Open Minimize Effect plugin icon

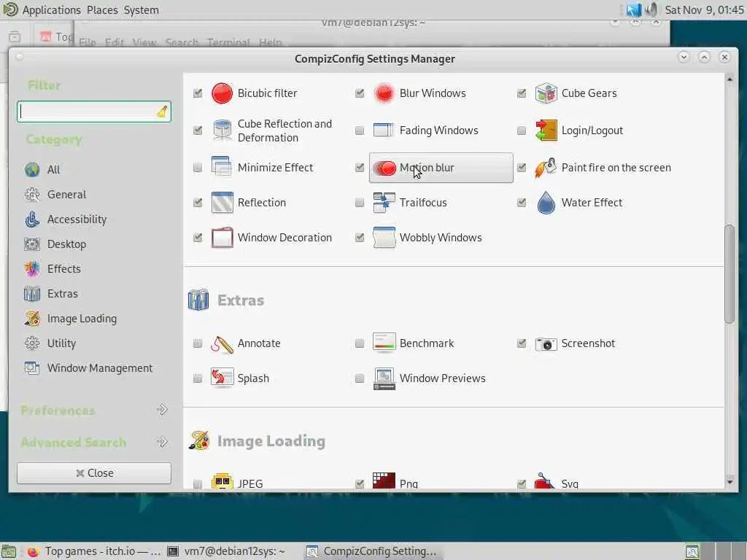[222, 168]
